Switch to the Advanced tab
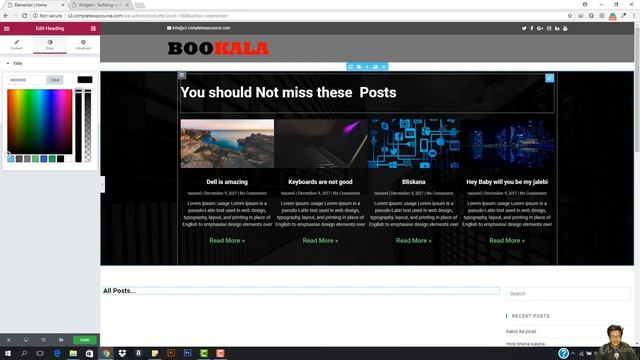Viewport: 640px width, 360px height. tap(83, 44)
